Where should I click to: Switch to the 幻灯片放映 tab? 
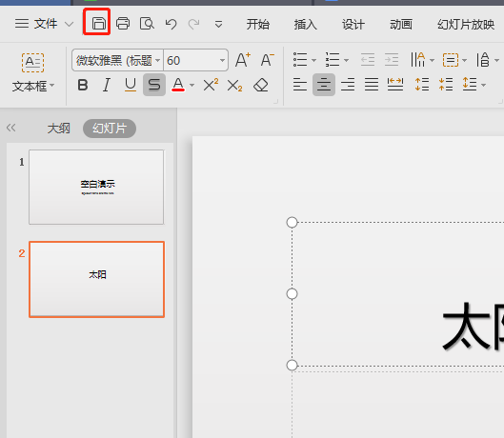point(466,24)
